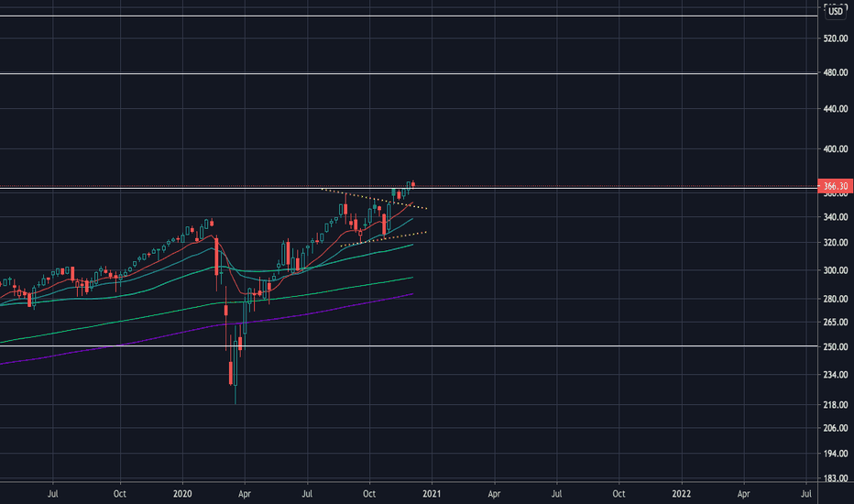Click the 320.00 price axis label
Screen dimensions: 854x504
click(x=836, y=243)
